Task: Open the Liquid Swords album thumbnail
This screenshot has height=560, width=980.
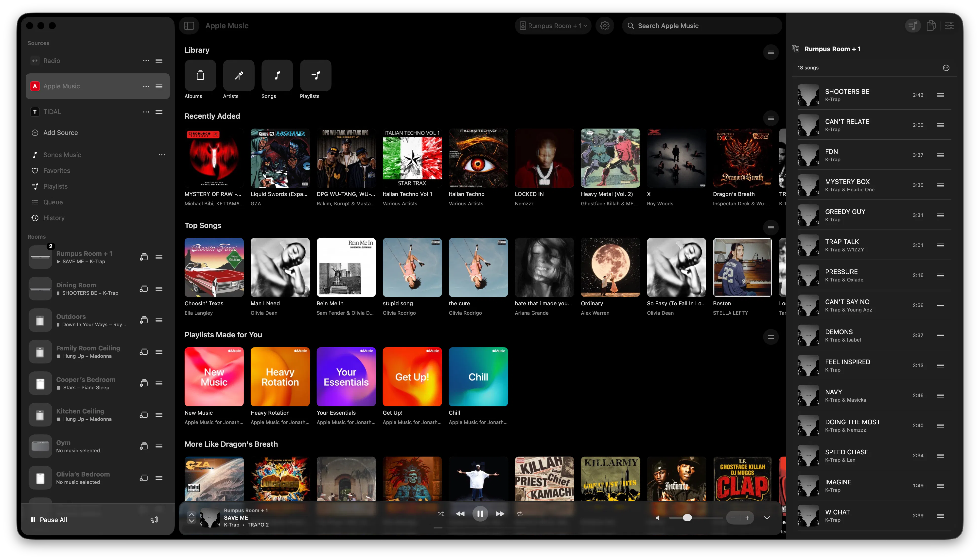Action: coord(280,158)
